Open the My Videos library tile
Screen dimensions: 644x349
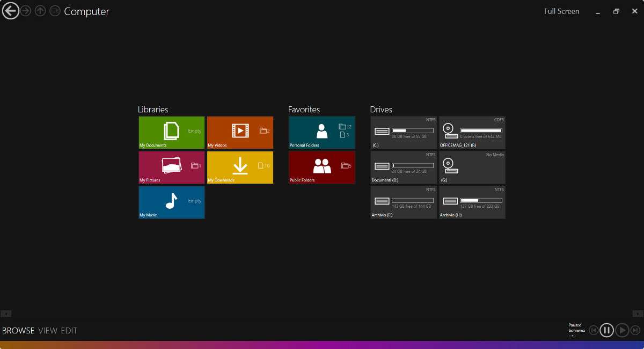(240, 132)
